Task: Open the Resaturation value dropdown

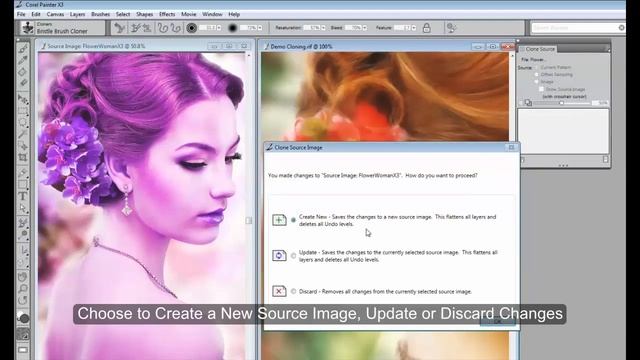Action: 323,28
